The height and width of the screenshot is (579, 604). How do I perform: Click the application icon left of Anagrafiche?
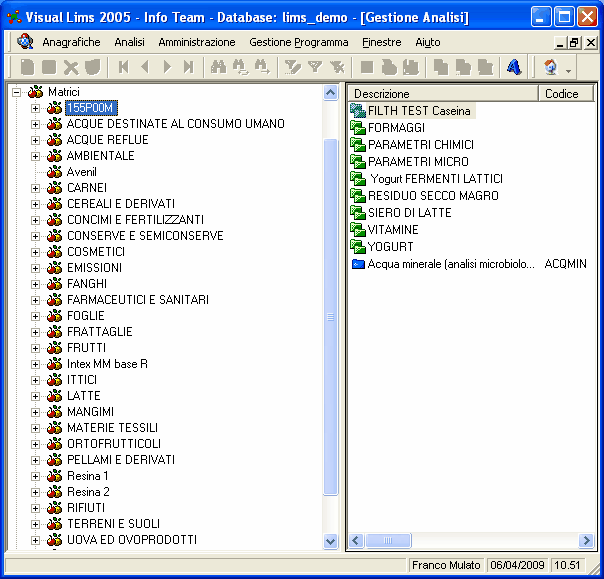tap(25, 41)
